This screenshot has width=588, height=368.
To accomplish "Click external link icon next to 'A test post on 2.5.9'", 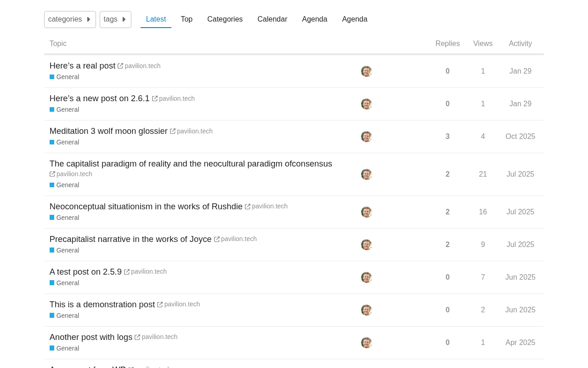I will 127,272.
